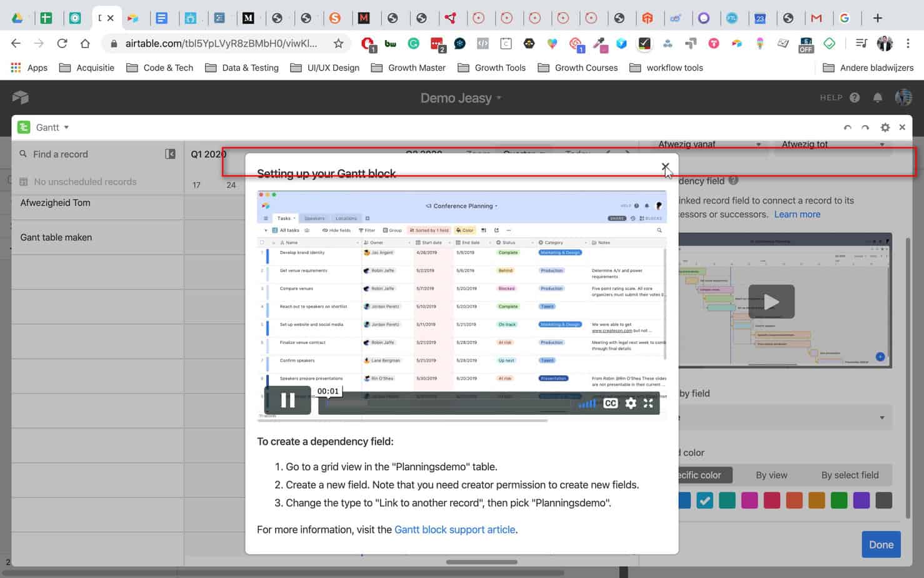Image resolution: width=924 pixels, height=578 pixels.
Task: Play the dependency field demo video thumbnail
Action: tap(771, 302)
